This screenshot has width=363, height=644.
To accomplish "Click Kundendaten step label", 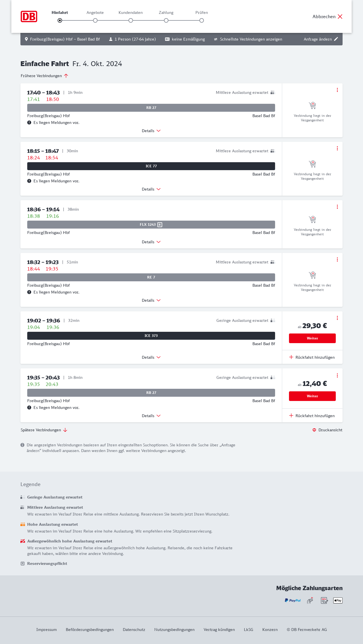I will 130,12.
